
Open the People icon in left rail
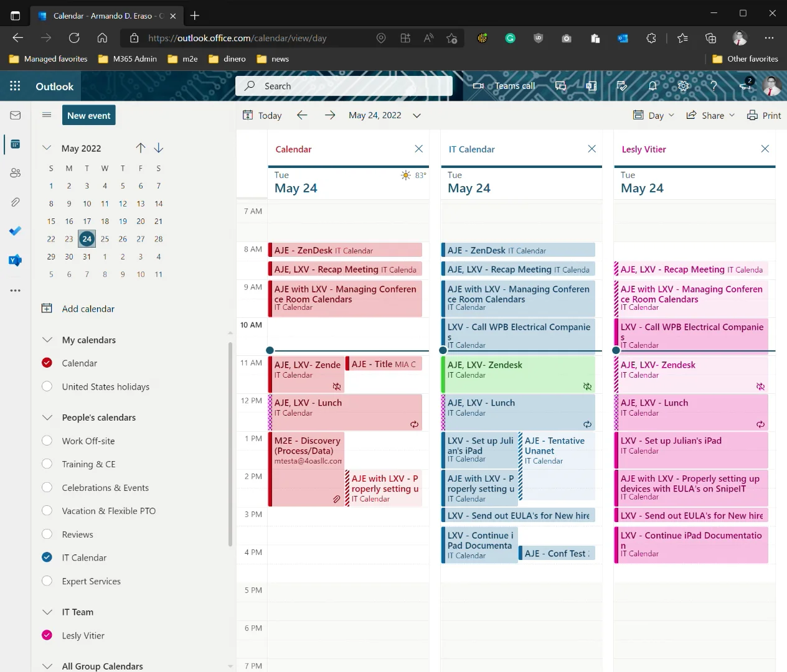point(16,173)
